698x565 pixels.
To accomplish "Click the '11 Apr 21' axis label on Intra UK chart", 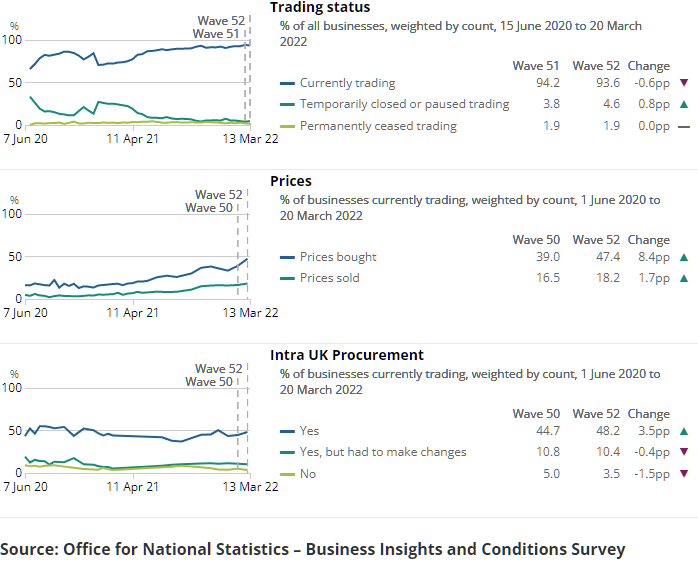I will (133, 487).
